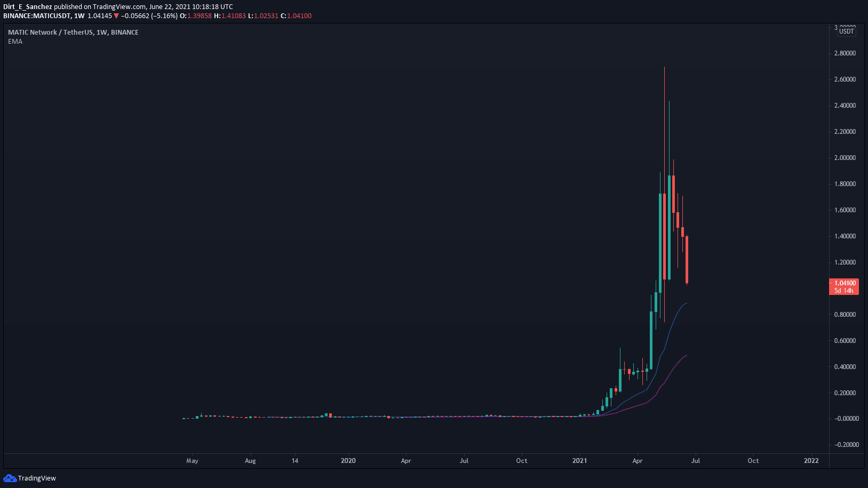Click the 2.00000 level on the price axis

point(845,158)
